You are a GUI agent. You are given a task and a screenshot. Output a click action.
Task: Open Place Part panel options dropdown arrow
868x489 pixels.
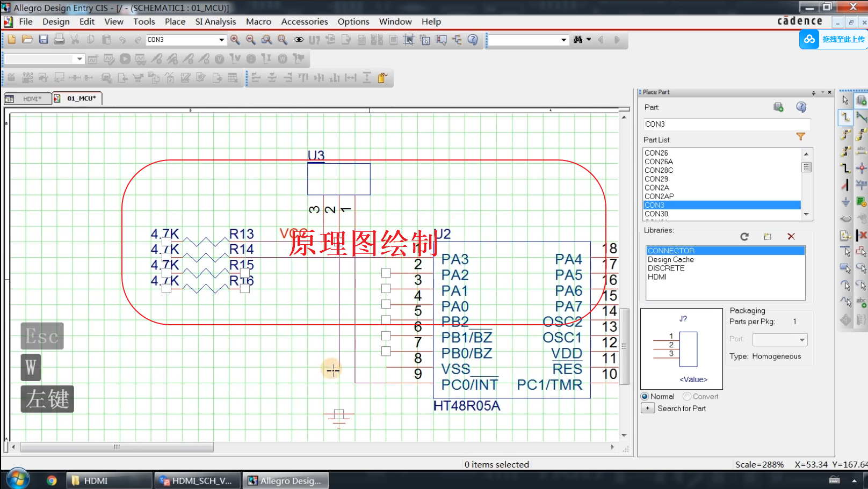[822, 92]
